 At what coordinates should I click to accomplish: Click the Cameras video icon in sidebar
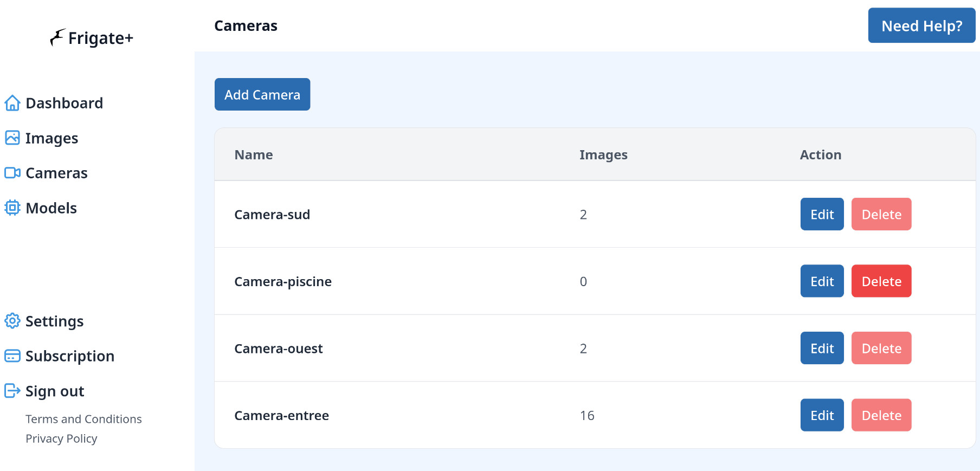point(12,173)
